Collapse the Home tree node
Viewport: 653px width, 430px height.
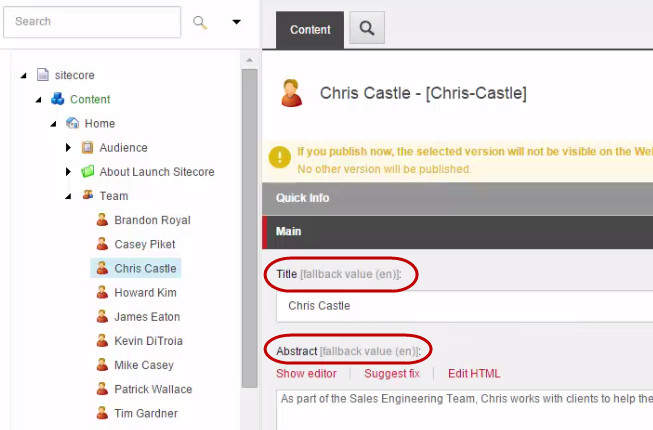[x=53, y=124]
